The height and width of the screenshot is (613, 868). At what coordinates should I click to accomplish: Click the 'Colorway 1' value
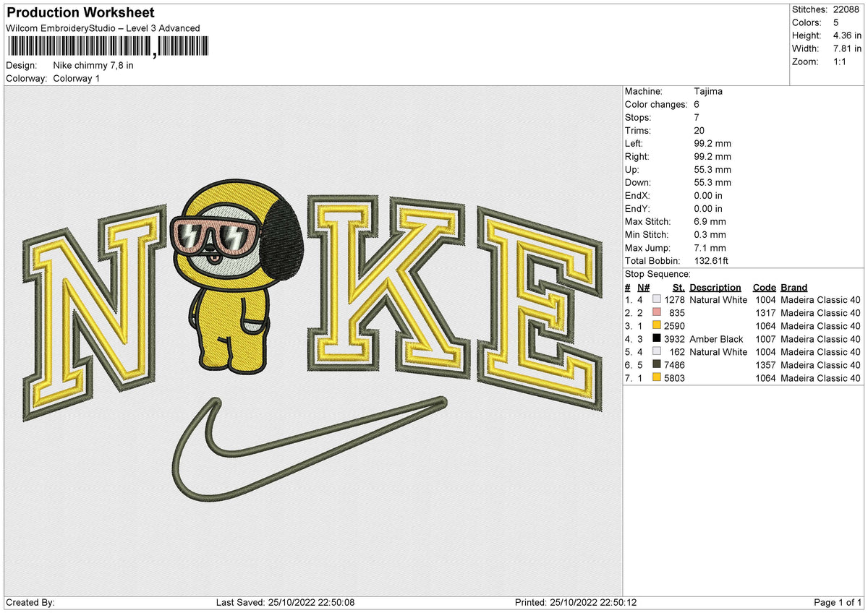click(x=77, y=78)
